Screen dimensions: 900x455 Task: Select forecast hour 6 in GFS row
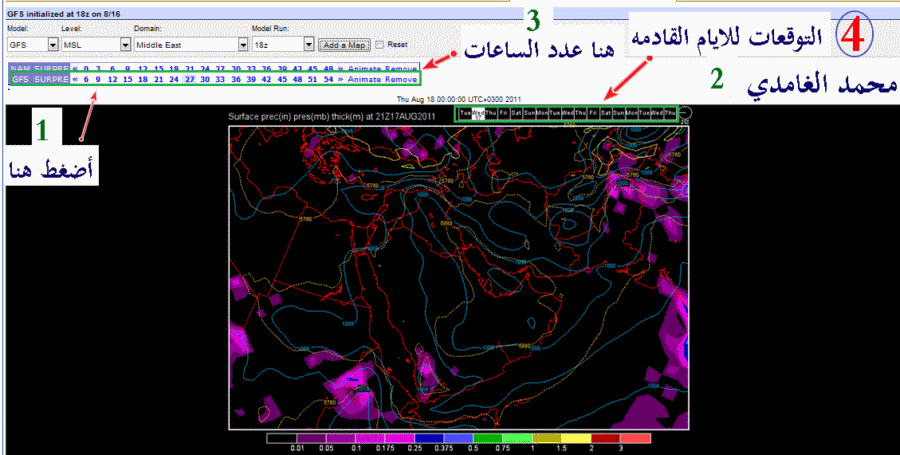pyautogui.click(x=86, y=79)
